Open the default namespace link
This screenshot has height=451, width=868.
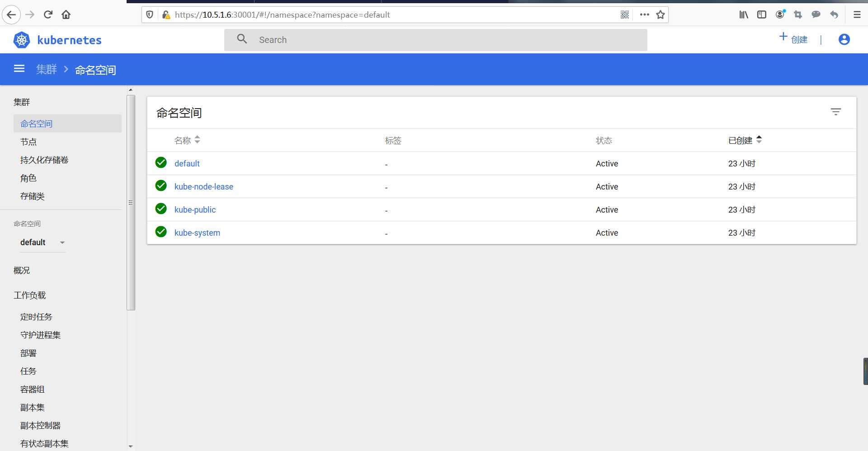tap(187, 163)
